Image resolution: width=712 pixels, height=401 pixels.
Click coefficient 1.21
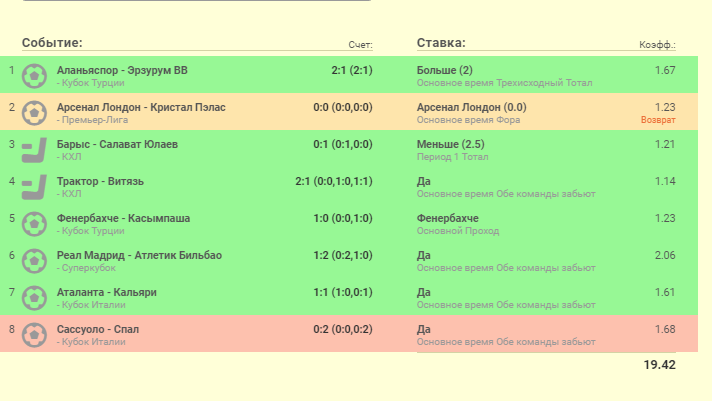(x=665, y=144)
